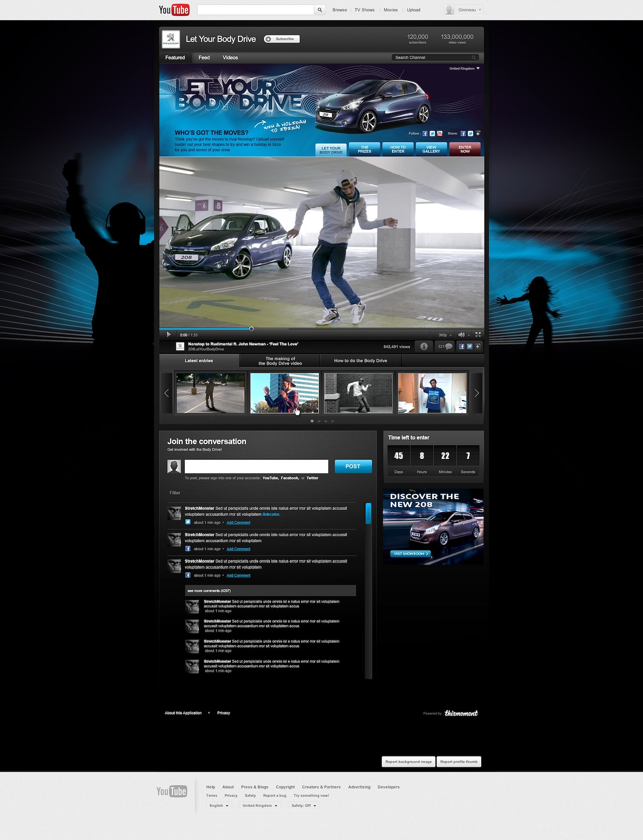This screenshot has width=643, height=840.
Task: Share to Twitter from the banner Share icons
Action: click(470, 134)
